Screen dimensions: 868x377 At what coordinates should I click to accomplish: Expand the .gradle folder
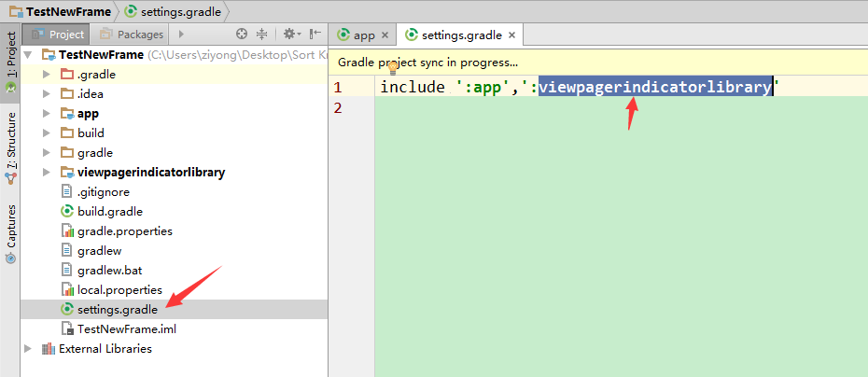pyautogui.click(x=47, y=74)
